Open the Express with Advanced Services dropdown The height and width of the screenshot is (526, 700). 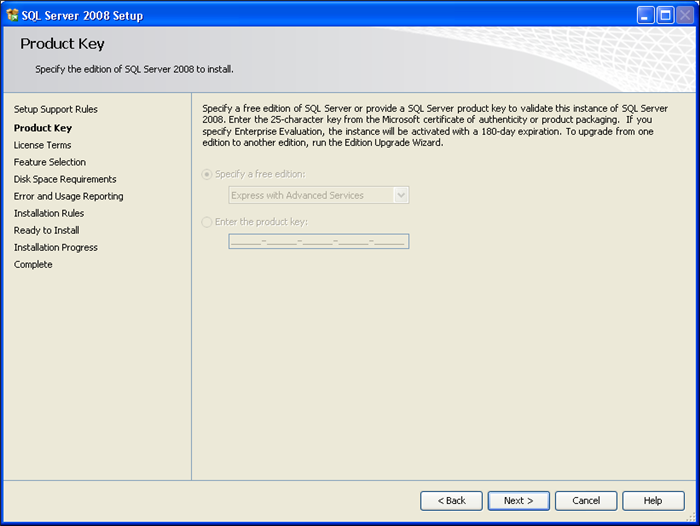(x=319, y=195)
